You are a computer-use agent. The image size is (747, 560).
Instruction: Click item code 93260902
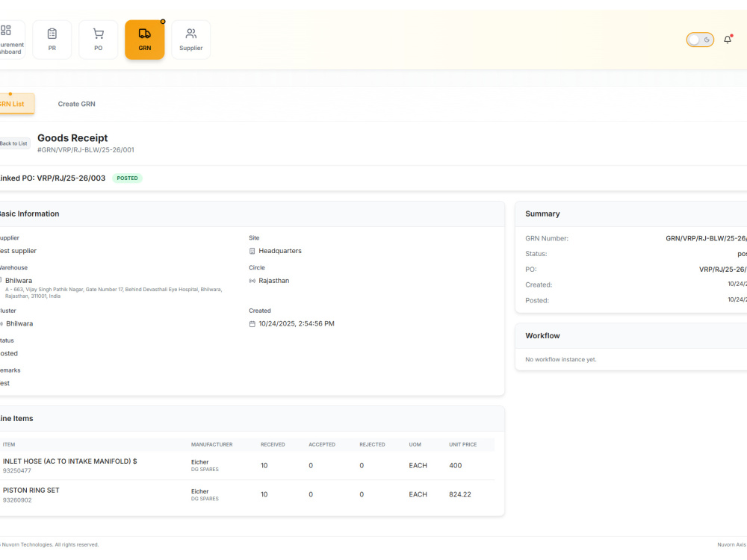click(x=17, y=500)
